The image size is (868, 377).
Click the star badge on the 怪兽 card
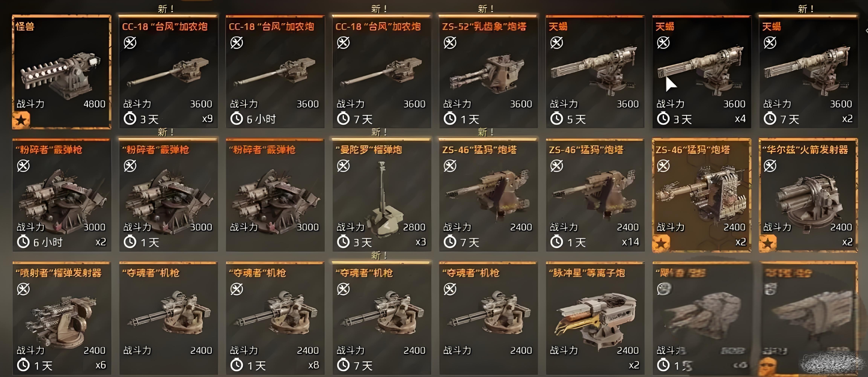(21, 120)
